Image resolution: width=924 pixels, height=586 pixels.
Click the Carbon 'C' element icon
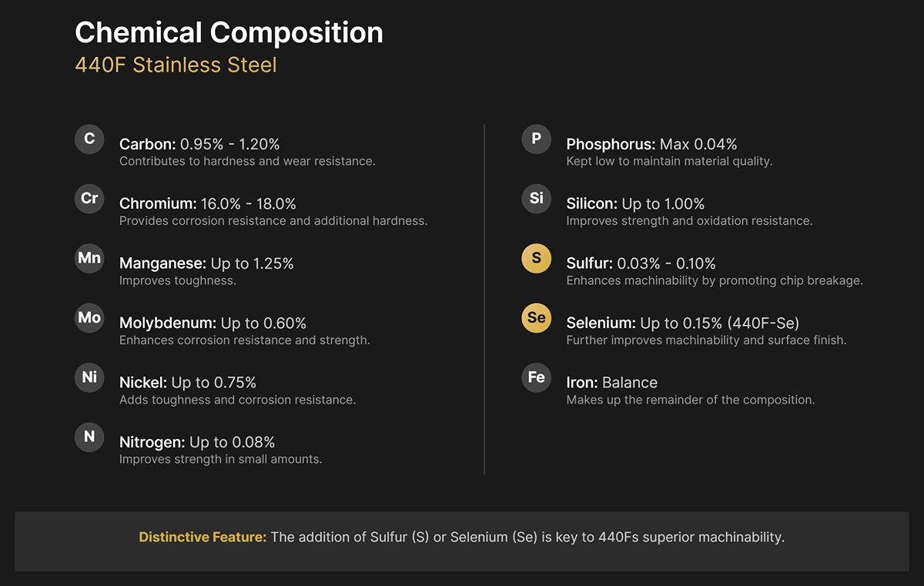[x=89, y=139]
